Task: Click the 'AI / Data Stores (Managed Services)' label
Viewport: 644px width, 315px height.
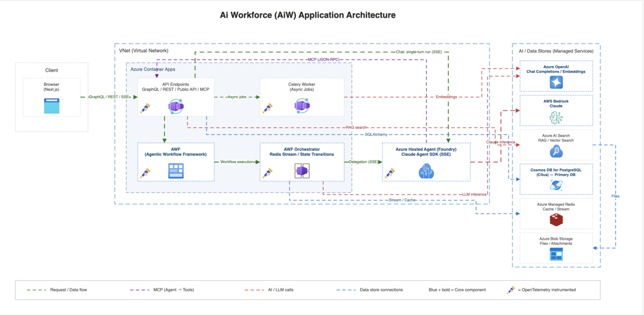Action: coord(555,51)
